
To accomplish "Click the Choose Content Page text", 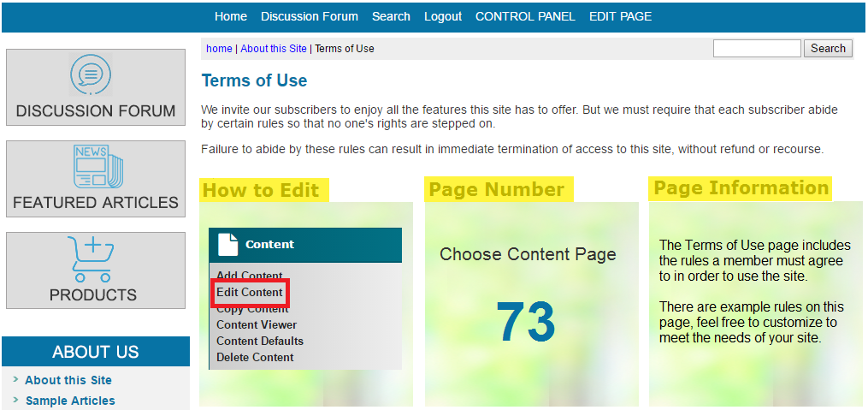I will 528,254.
